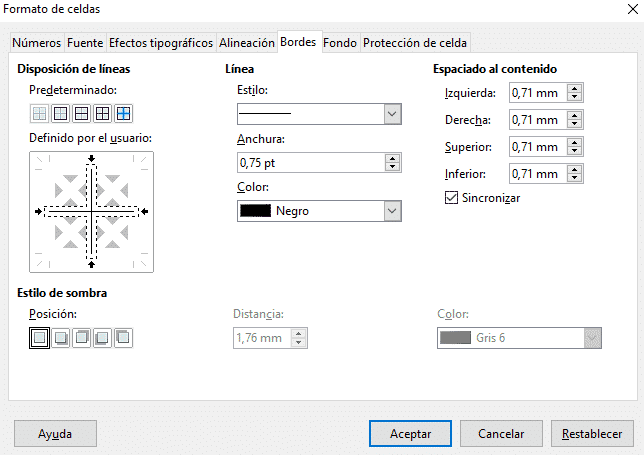Close the Formato de celdas dialog

click(633, 9)
